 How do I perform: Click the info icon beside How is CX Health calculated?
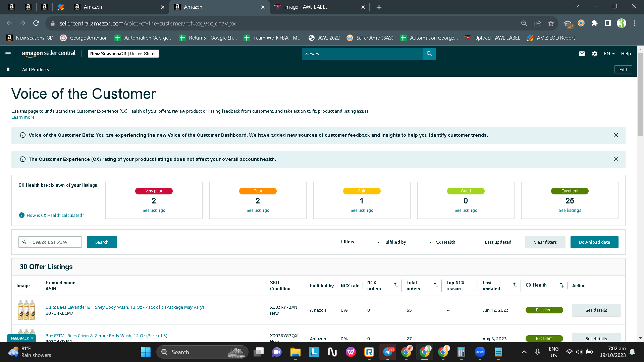(22, 215)
